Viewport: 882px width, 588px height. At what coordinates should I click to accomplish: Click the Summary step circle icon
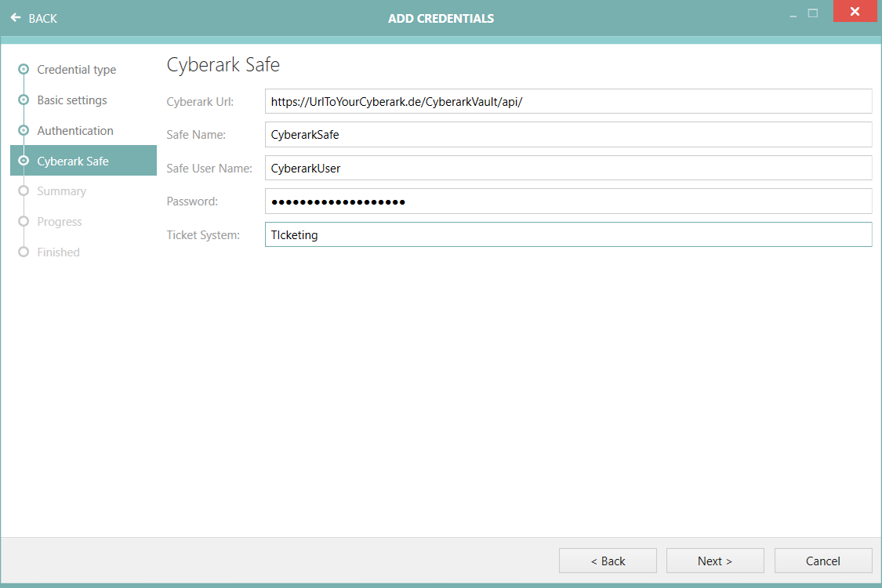24,191
